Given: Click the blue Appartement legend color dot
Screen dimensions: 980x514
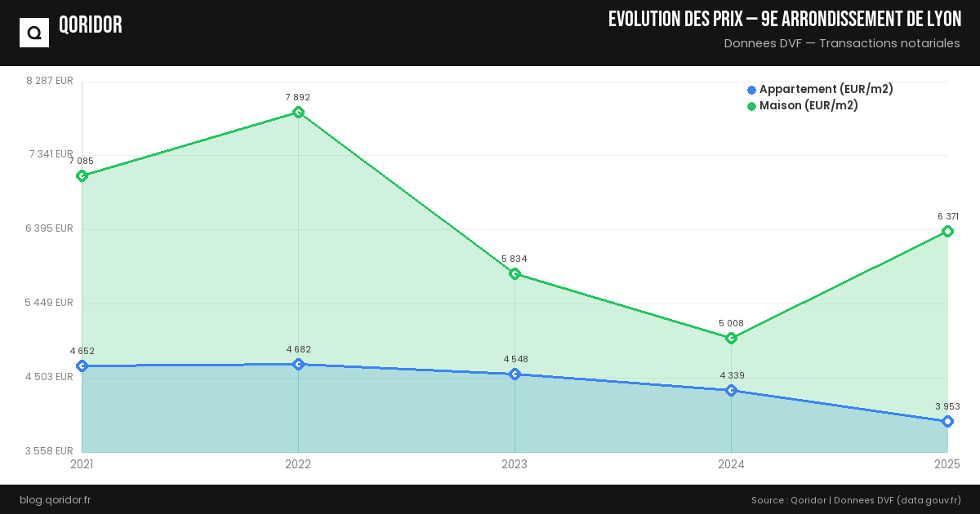Looking at the screenshot, I should click(751, 90).
